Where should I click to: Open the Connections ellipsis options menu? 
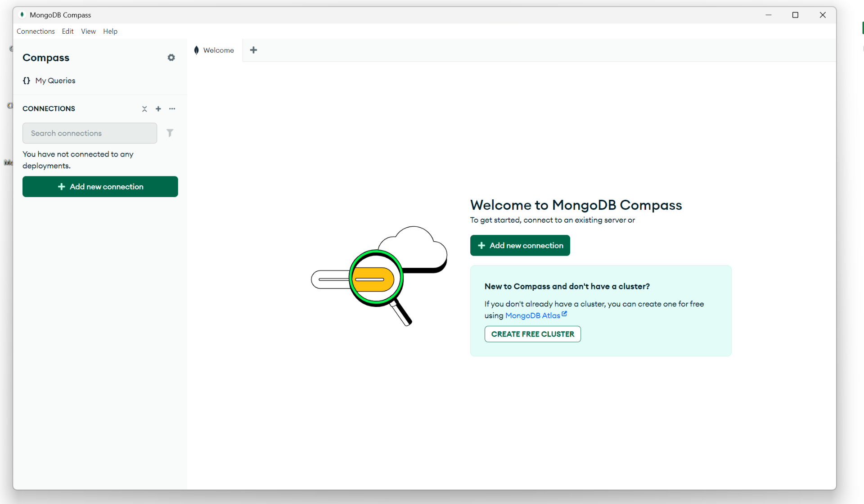click(x=172, y=109)
